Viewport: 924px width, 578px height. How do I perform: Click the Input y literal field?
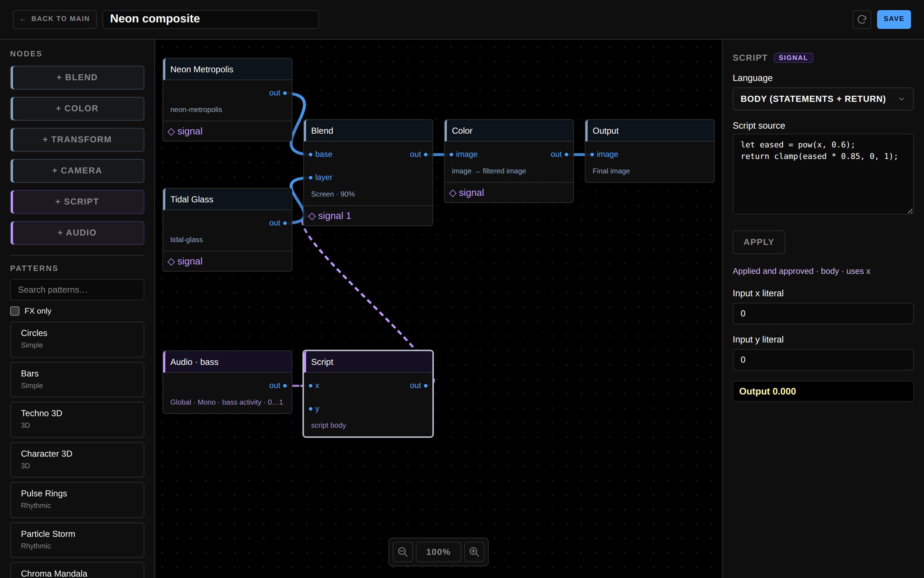coord(823,360)
